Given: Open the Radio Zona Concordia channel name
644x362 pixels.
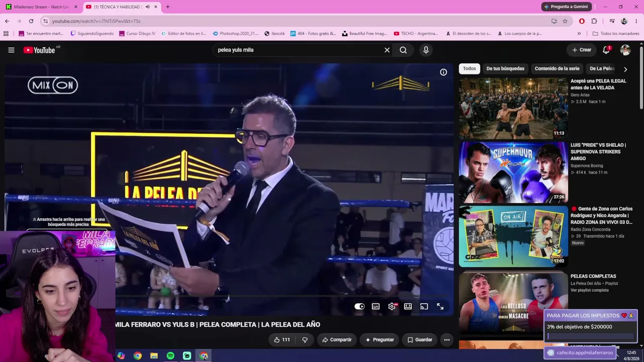Looking at the screenshot, I should (591, 229).
